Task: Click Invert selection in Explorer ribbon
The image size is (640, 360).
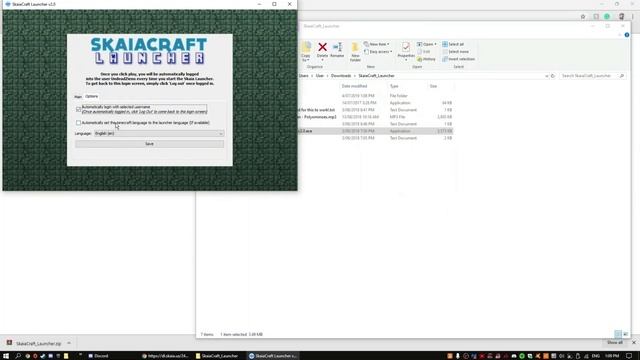Action: coord(458,59)
